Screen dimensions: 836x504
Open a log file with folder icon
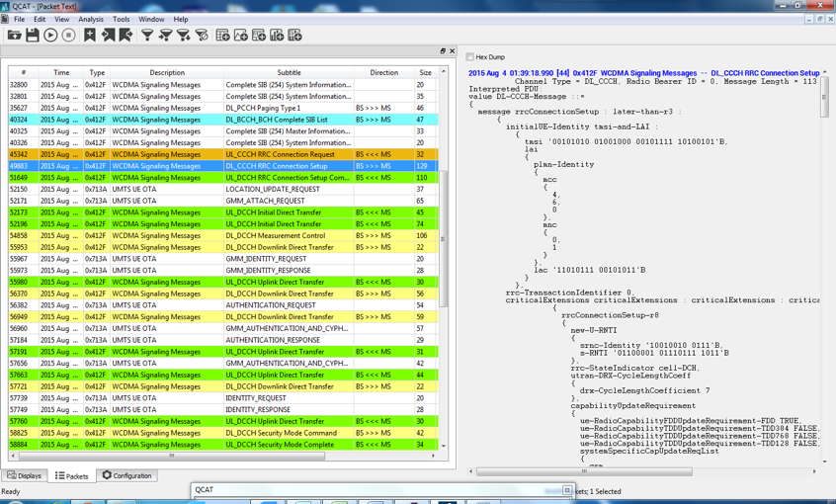[15, 36]
